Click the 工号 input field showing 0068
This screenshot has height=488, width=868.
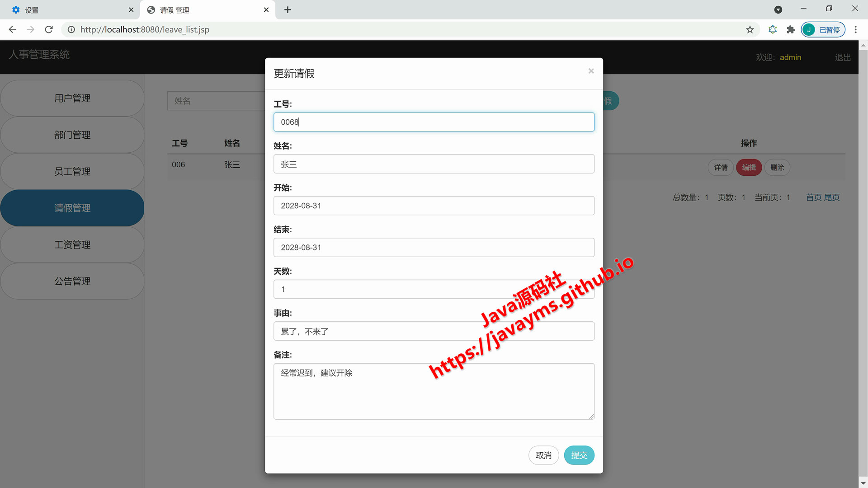pos(434,122)
